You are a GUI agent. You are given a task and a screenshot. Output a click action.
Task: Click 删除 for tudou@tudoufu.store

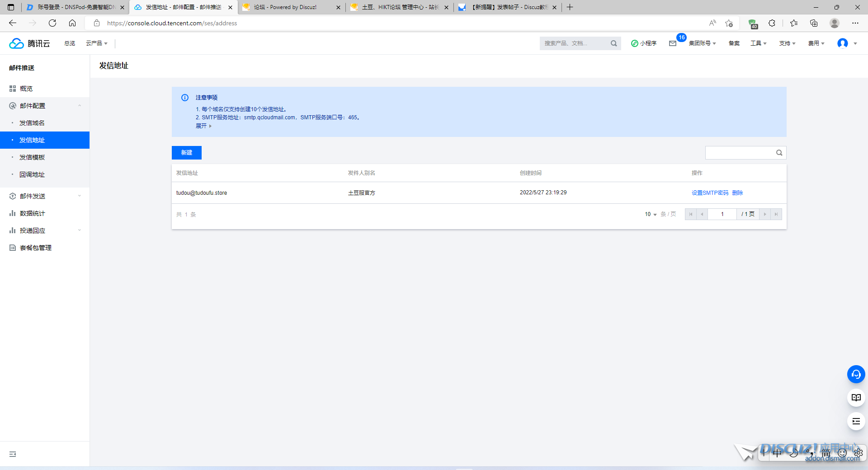(737, 193)
